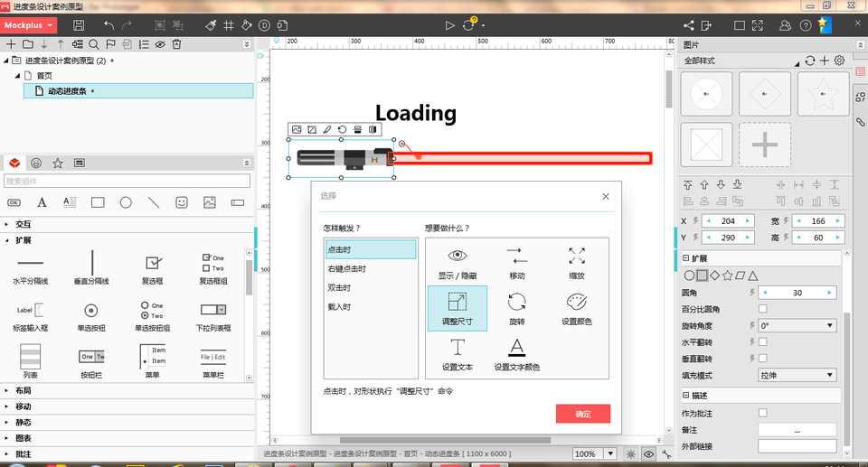Select the 设置颜色 palette action
The height and width of the screenshot is (467, 868).
point(577,308)
